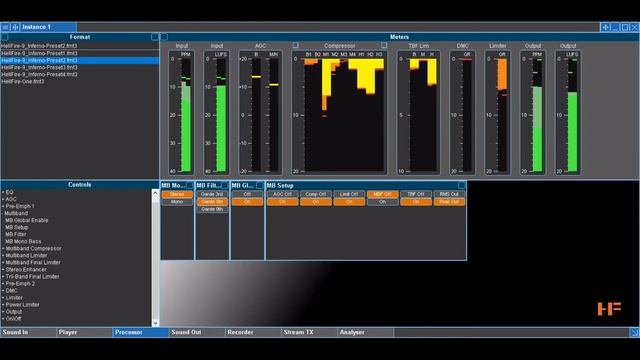Open MB Filter in the Controls tree
This screenshot has width=640, height=360.
[16, 234]
